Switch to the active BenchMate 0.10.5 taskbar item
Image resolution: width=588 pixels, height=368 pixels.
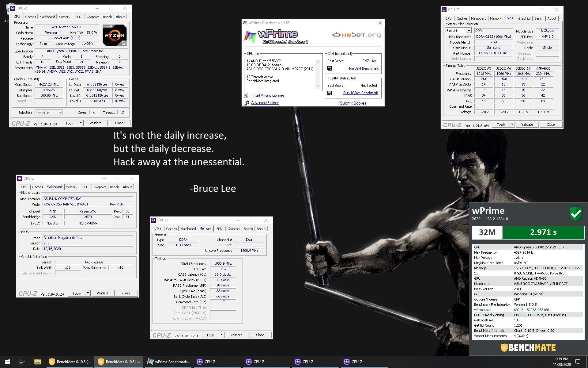(119, 362)
